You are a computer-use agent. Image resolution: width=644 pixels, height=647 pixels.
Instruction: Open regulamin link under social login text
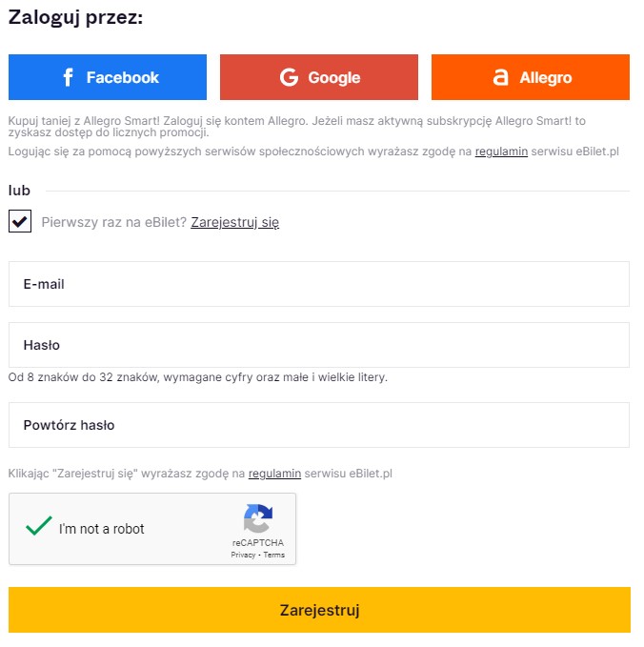(x=501, y=152)
